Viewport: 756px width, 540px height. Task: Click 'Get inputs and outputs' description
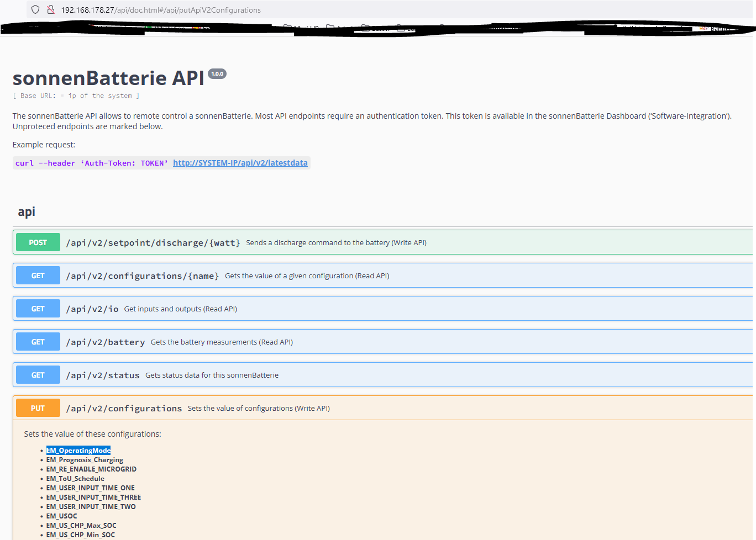[181, 309]
